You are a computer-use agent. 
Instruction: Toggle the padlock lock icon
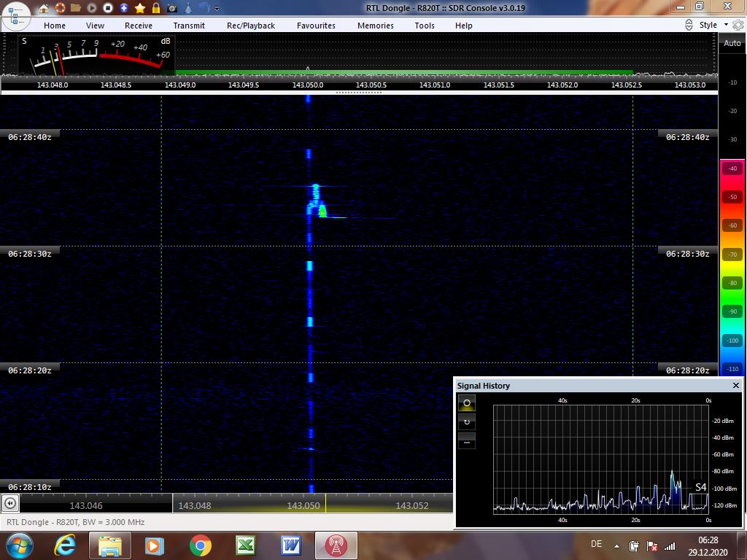tap(156, 8)
